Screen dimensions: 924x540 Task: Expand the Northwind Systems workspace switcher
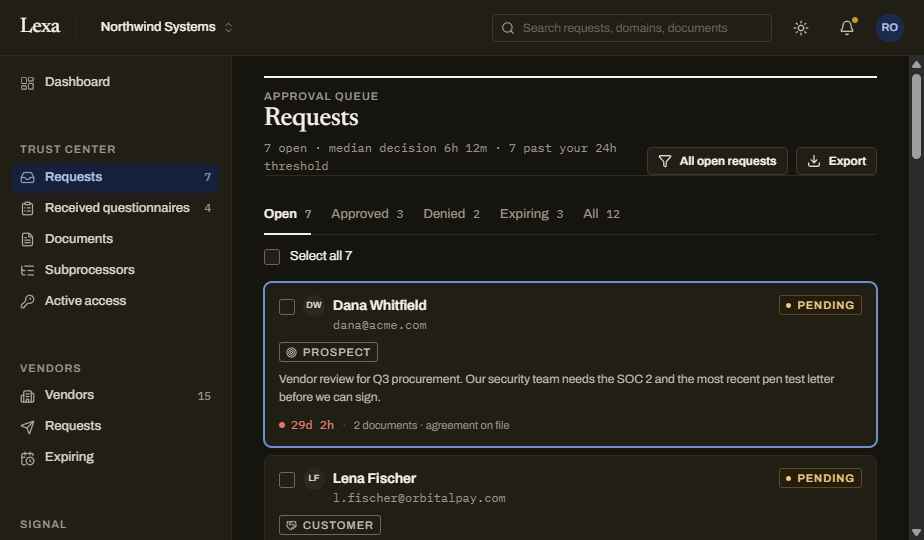point(166,27)
